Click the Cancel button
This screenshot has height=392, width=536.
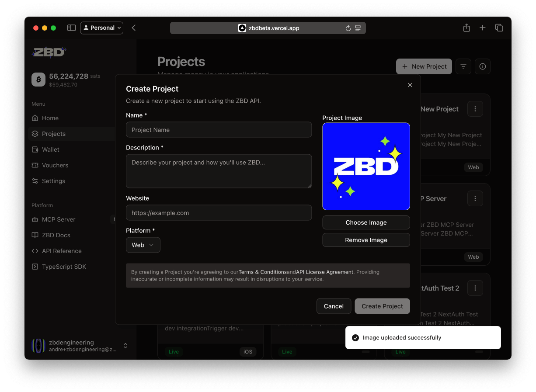pyautogui.click(x=334, y=306)
